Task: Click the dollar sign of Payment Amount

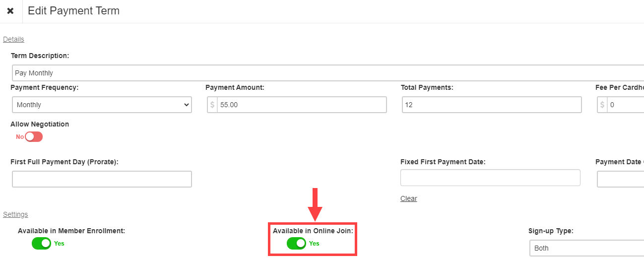Action: click(212, 105)
